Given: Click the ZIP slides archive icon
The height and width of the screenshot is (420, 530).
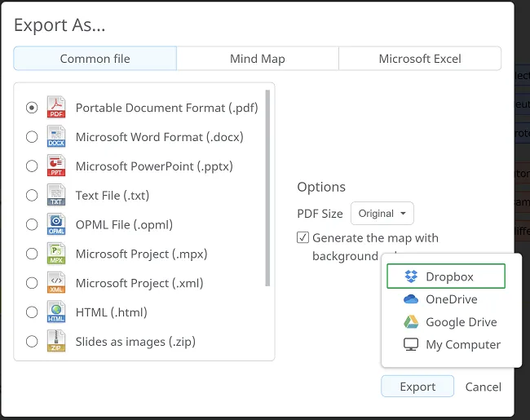Looking at the screenshot, I should (56, 342).
